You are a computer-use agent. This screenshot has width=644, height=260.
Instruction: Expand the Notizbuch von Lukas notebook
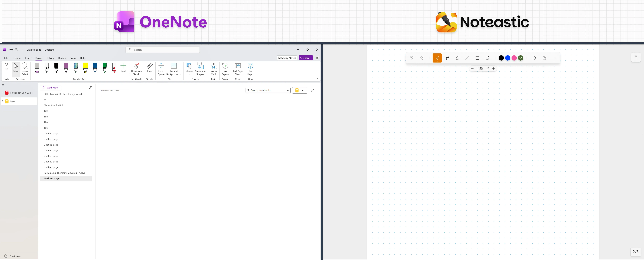(x=3, y=93)
